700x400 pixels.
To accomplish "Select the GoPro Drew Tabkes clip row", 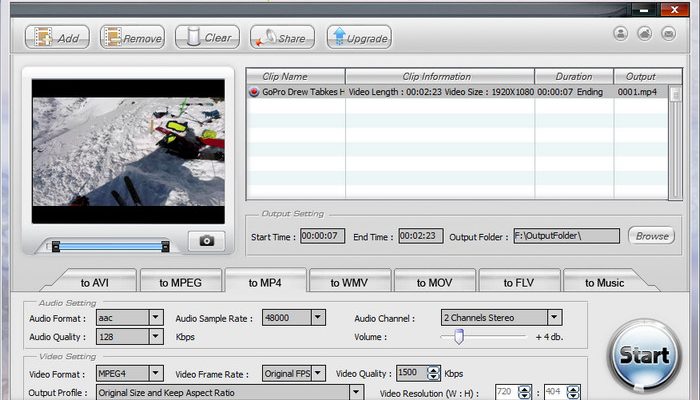I will (457, 92).
